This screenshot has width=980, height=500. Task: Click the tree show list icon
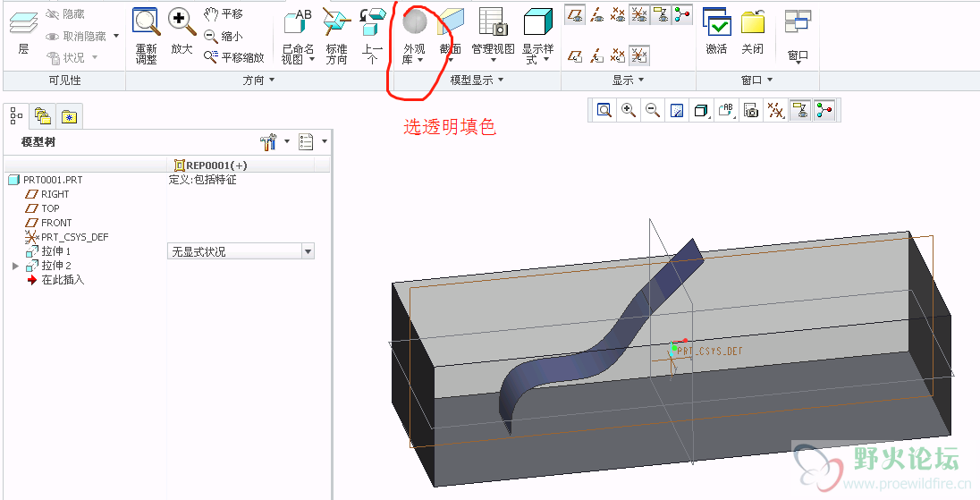(x=306, y=142)
